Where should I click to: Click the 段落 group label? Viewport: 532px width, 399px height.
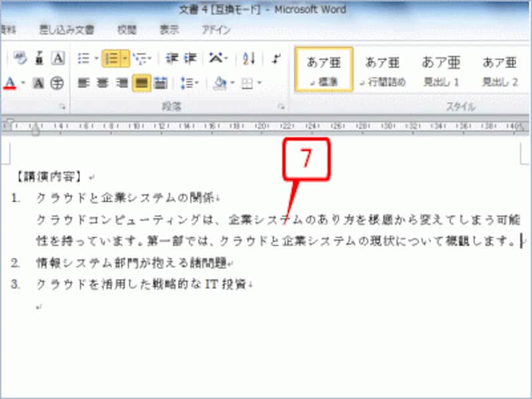click(172, 107)
